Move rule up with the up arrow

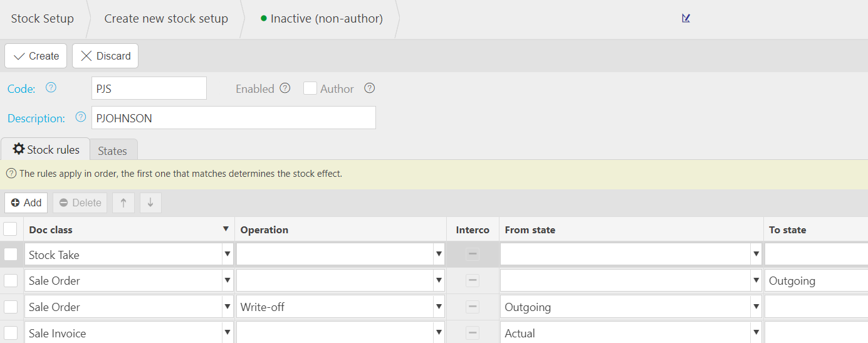click(x=123, y=203)
